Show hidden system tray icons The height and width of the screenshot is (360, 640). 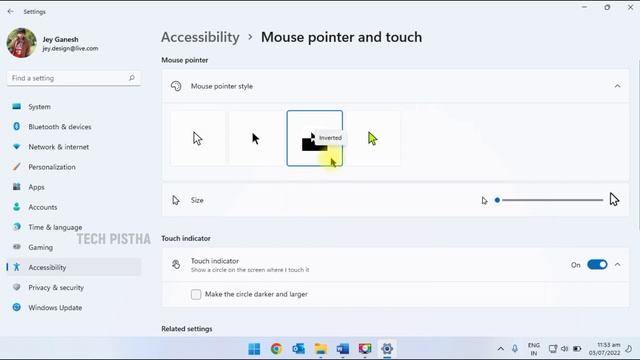(x=500, y=349)
